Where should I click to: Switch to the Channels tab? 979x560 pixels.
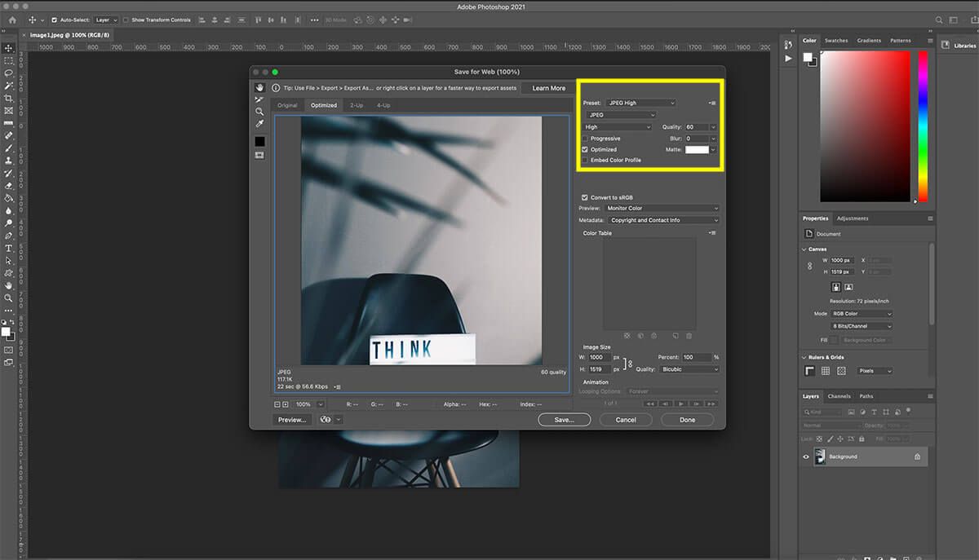pyautogui.click(x=839, y=396)
